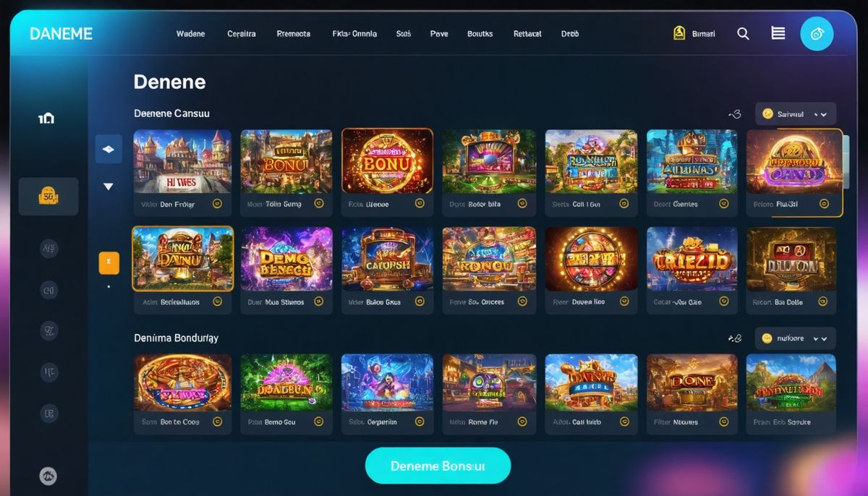Open the Saivaul dropdown in first section
The width and height of the screenshot is (868, 496).
[x=796, y=114]
